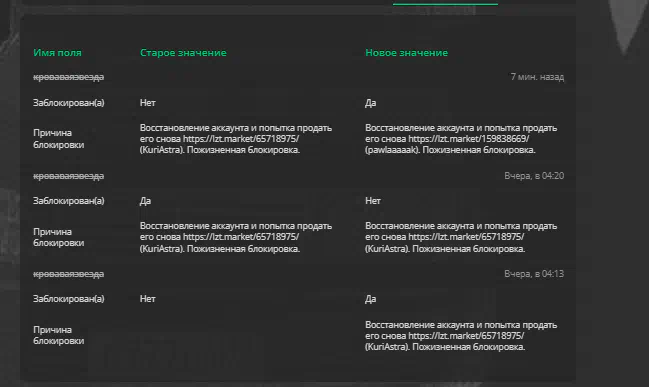Click old-value block reason text in the 04:20 entry

pyautogui.click(x=236, y=237)
